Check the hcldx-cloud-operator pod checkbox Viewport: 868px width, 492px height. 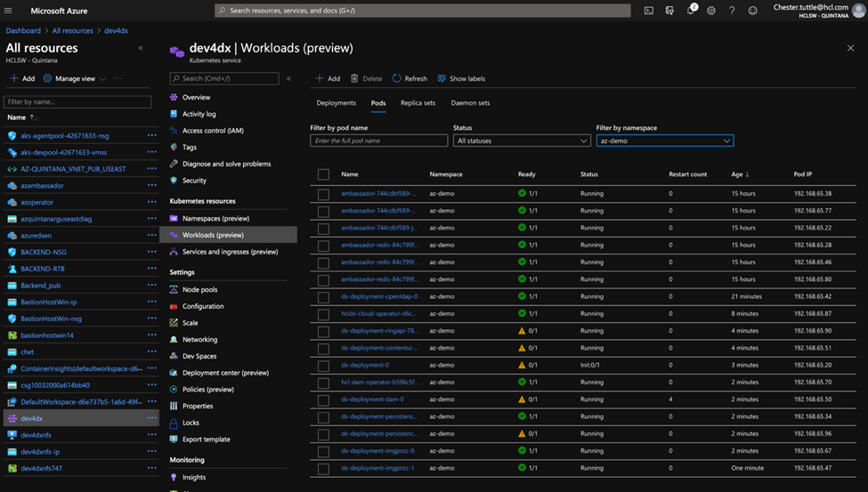point(323,314)
